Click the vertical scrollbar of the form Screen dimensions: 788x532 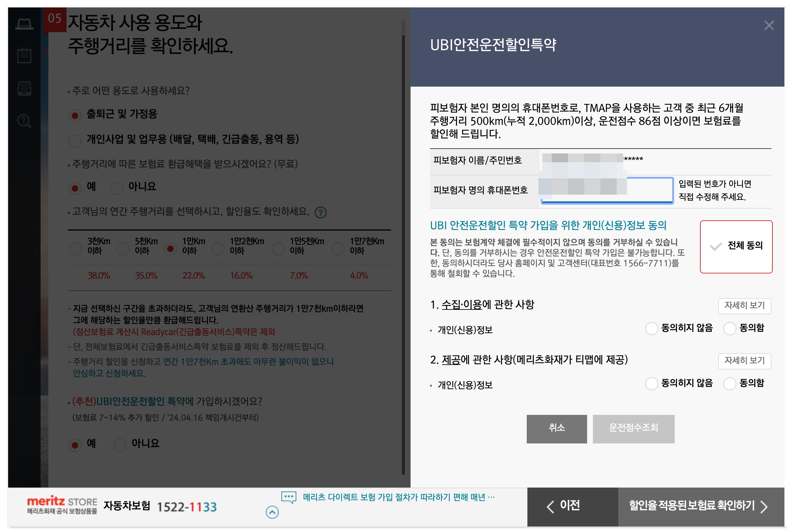coord(403,248)
